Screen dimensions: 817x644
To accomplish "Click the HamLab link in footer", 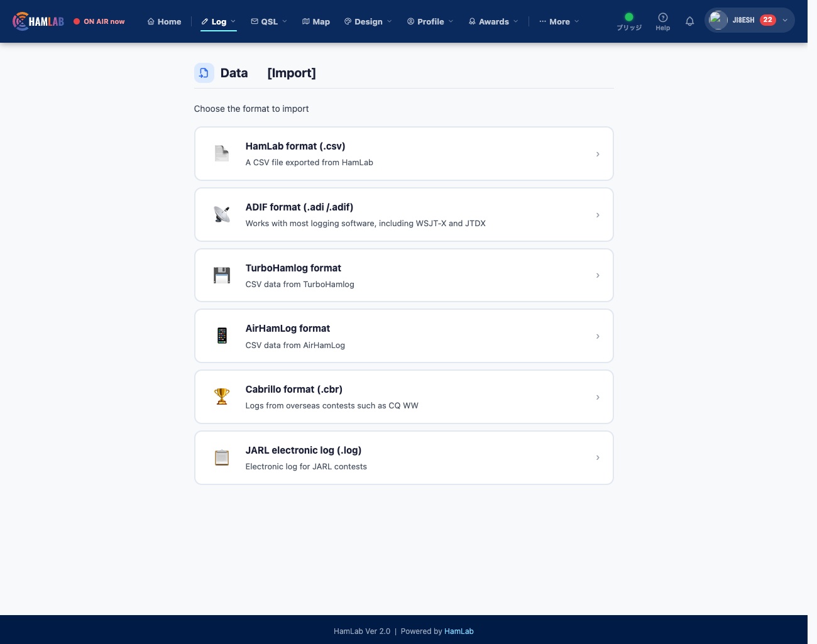I will (x=459, y=631).
